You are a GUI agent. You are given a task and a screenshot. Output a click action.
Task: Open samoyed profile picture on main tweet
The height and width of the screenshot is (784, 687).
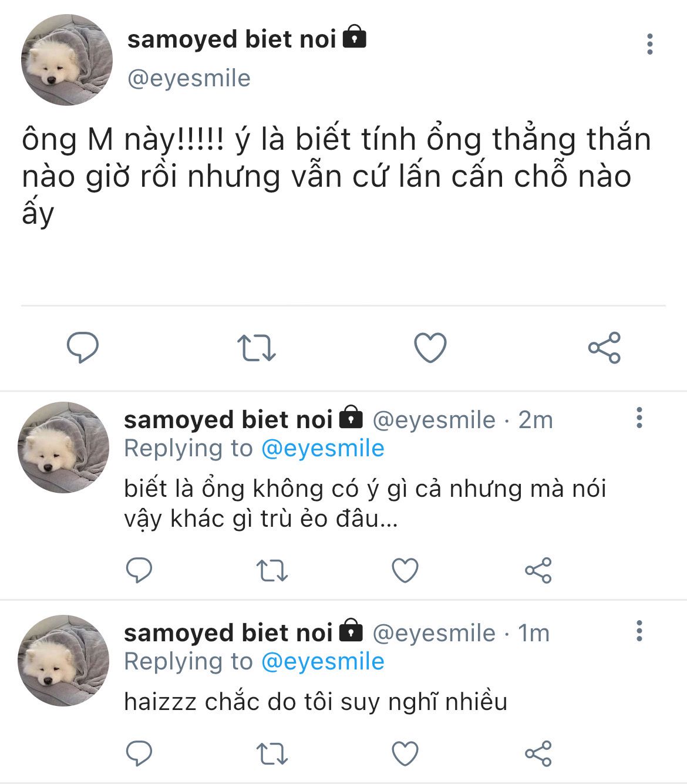67,60
